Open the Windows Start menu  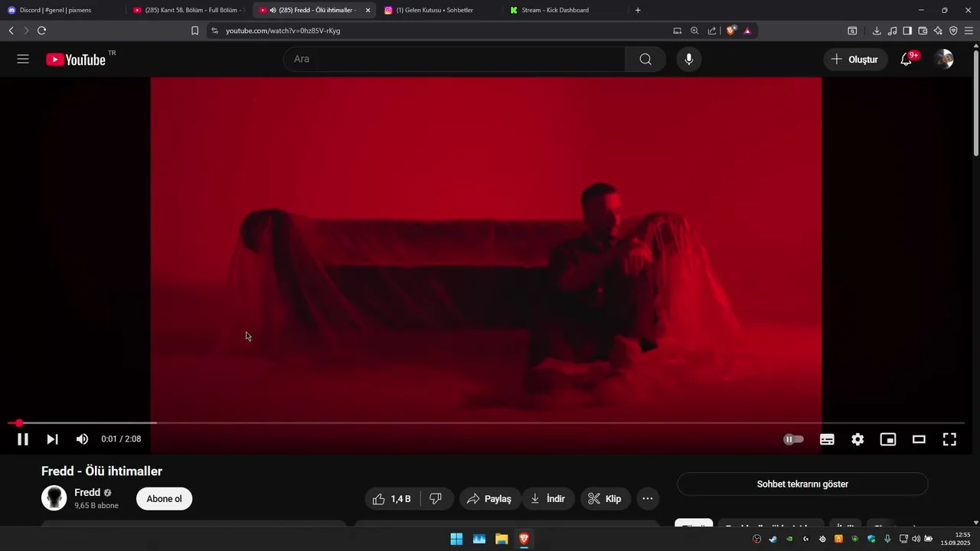(x=456, y=539)
